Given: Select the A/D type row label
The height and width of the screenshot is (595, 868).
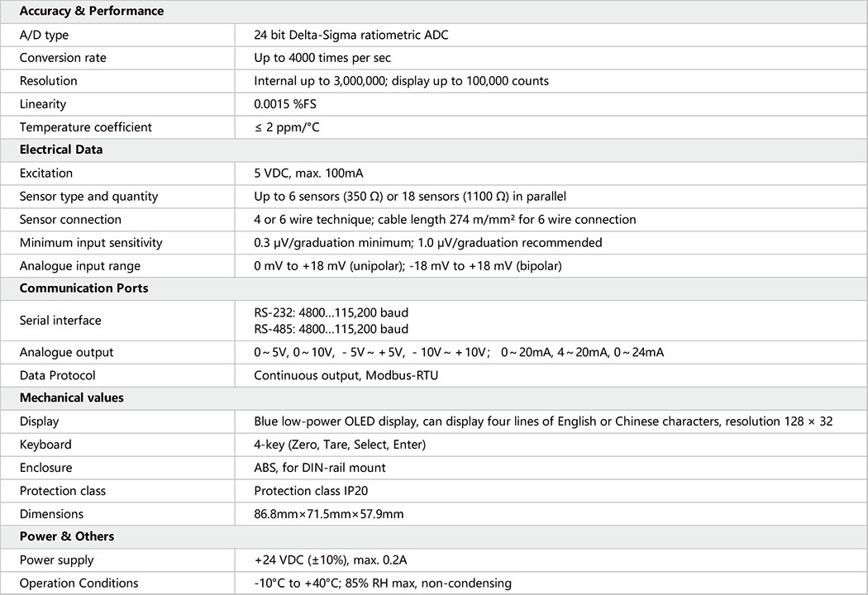Looking at the screenshot, I should pos(44,35).
